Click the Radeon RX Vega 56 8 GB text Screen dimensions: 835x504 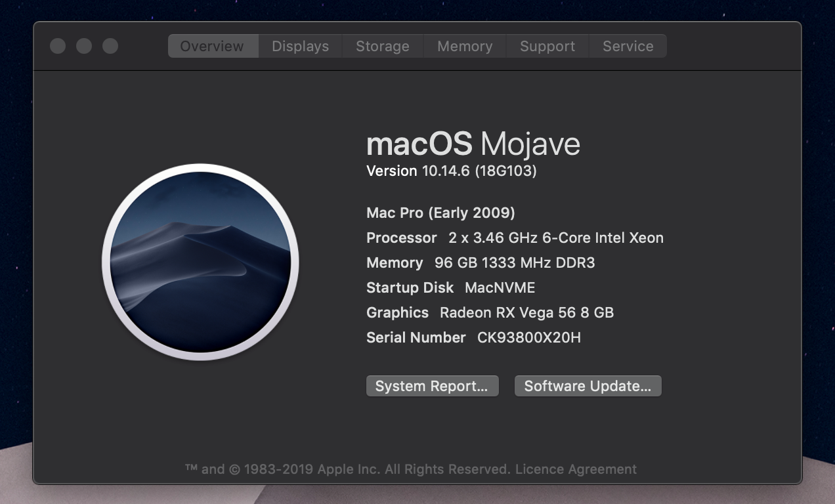526,312
